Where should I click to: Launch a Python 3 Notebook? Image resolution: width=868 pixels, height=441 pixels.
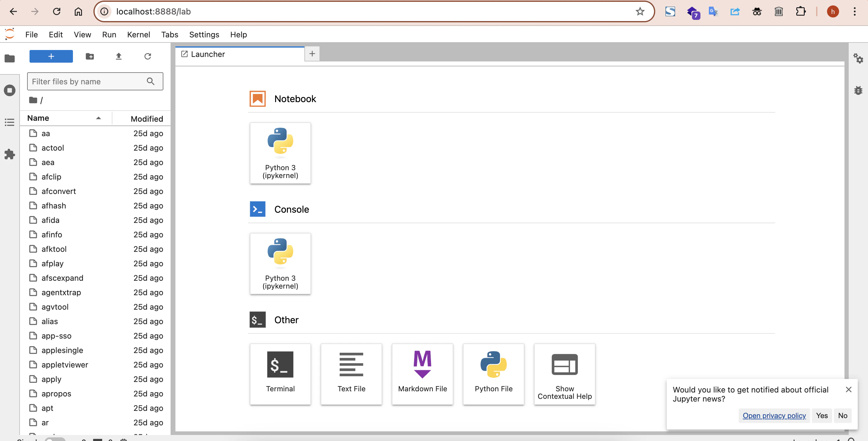point(280,153)
